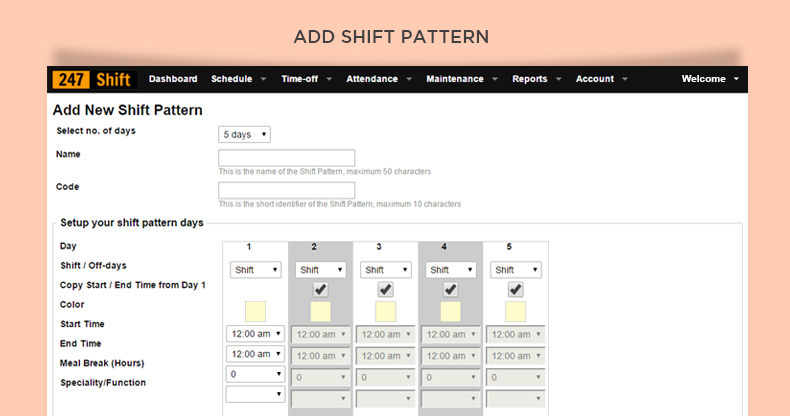Click the shift pattern Name field
The width and height of the screenshot is (790, 416).
(286, 158)
